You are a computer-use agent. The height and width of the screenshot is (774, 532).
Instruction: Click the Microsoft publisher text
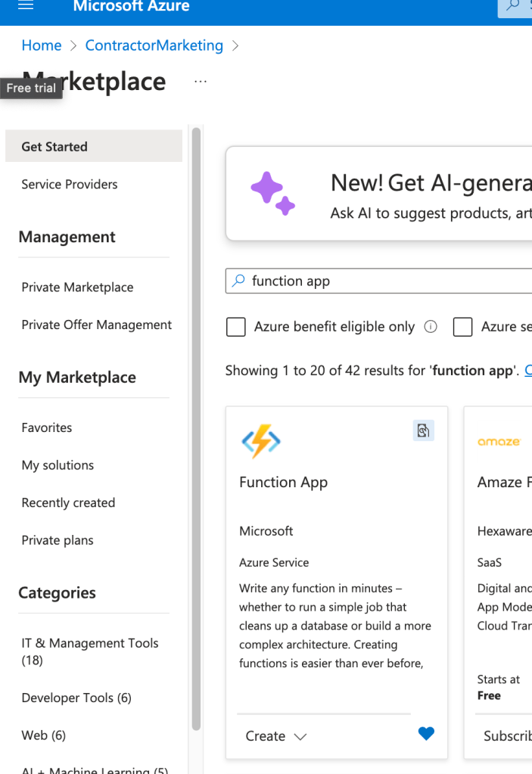pos(266,531)
